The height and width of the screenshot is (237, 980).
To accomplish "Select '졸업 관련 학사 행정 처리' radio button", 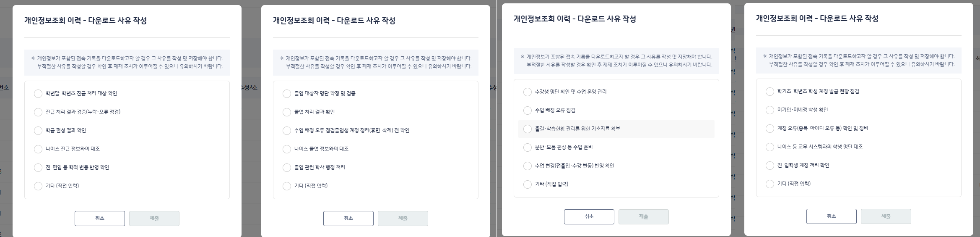I will click(287, 167).
